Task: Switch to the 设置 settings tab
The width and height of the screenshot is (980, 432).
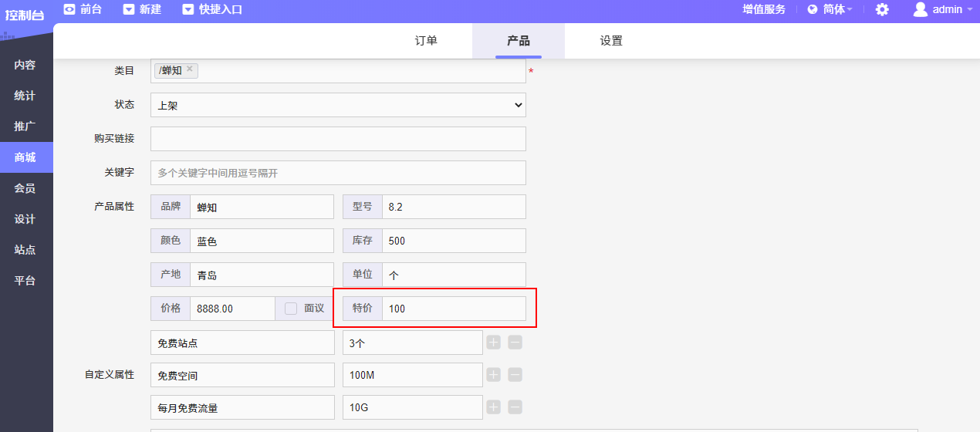Action: [611, 41]
